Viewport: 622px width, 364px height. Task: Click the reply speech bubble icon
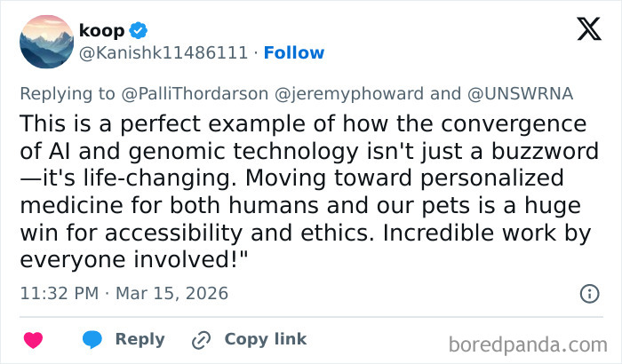(92, 339)
